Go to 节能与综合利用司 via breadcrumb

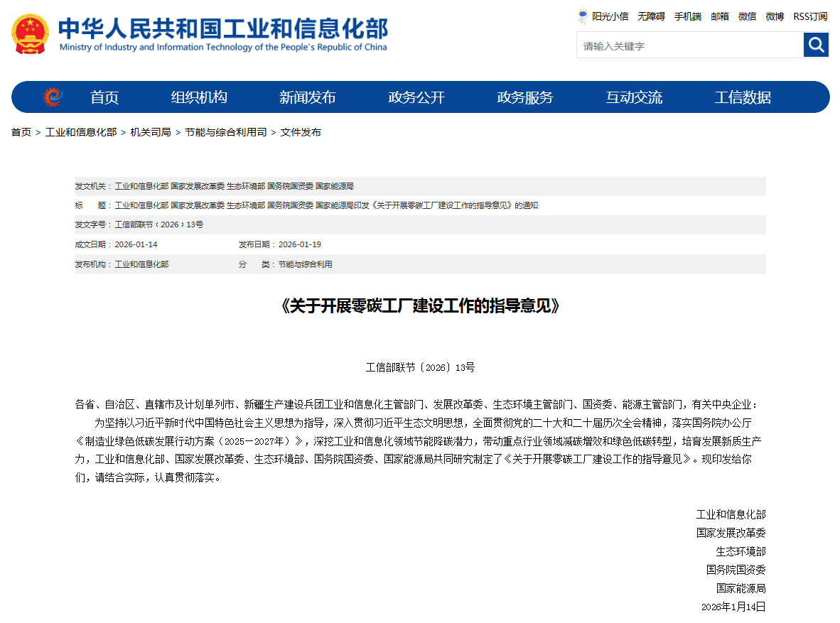pyautogui.click(x=227, y=131)
